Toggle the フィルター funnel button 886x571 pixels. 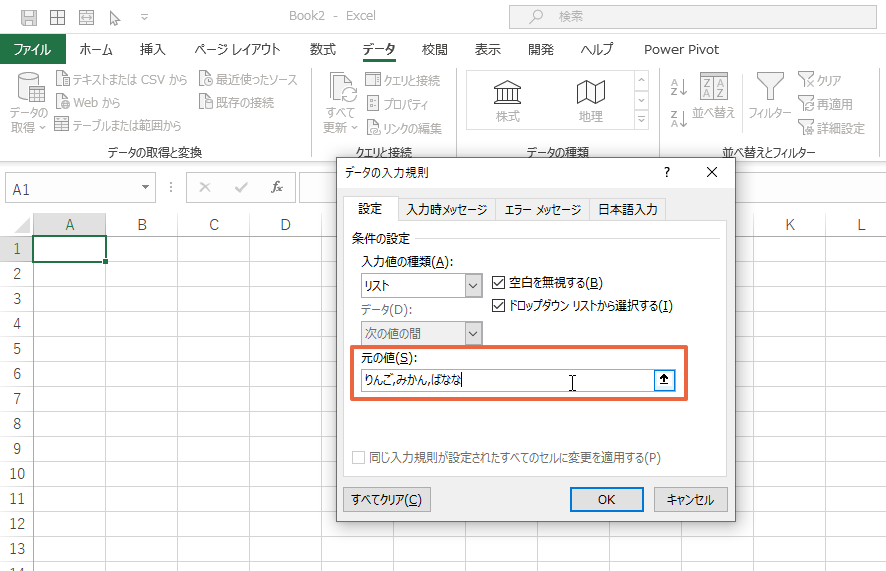pos(770,96)
